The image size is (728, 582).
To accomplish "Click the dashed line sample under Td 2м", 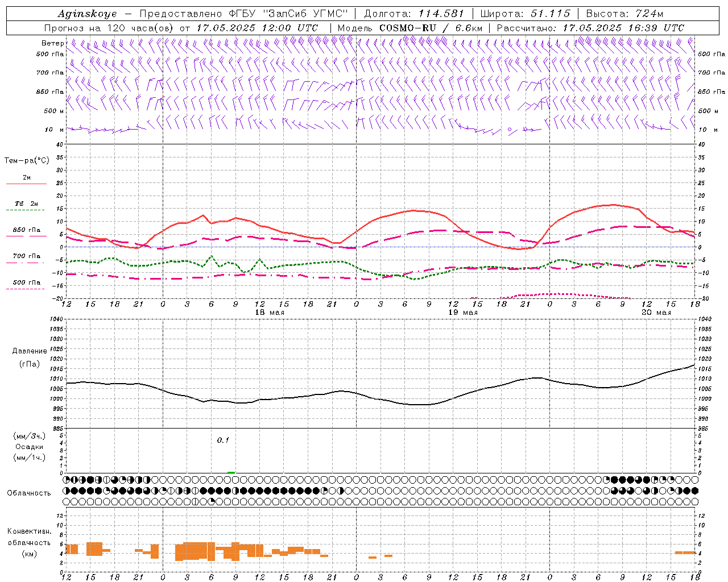I will pos(26,210).
